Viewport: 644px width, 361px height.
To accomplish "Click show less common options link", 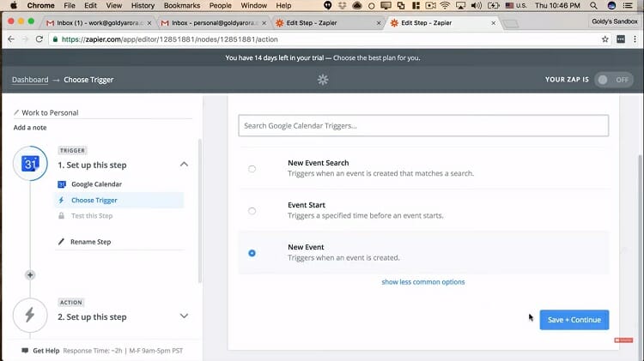I will (423, 282).
